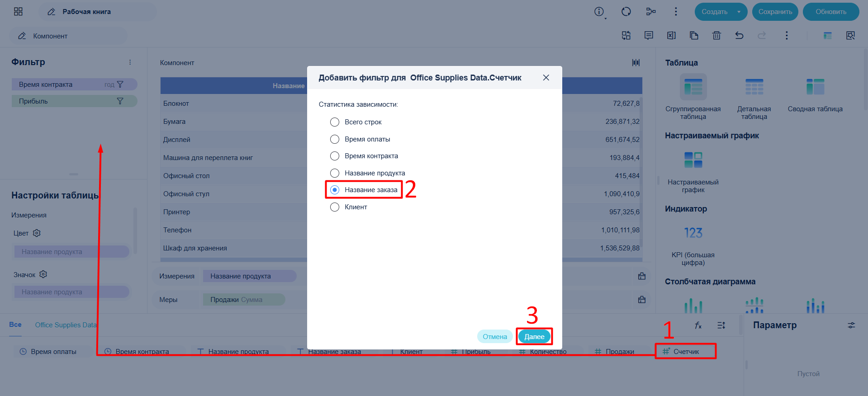The image size is (868, 396).
Task: Select the 'Клиент' radio option
Action: tap(335, 207)
